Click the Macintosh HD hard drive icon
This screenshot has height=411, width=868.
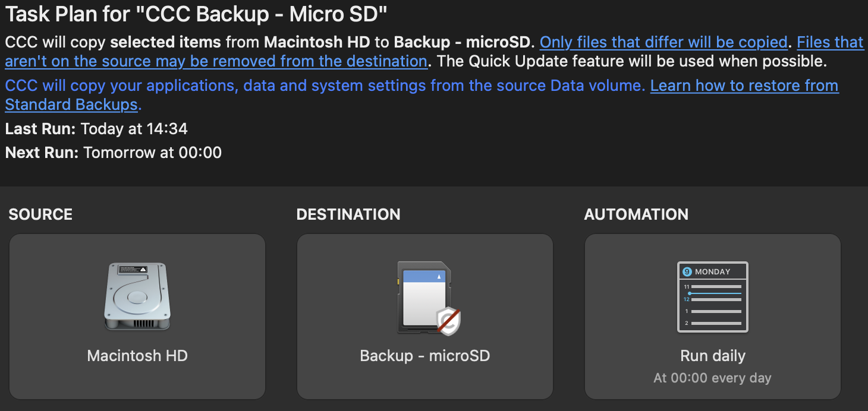point(137,297)
